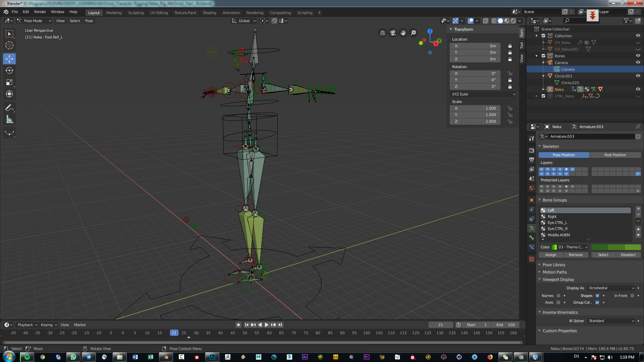Expand the Pose Library panel
The image size is (644, 362).
(554, 264)
